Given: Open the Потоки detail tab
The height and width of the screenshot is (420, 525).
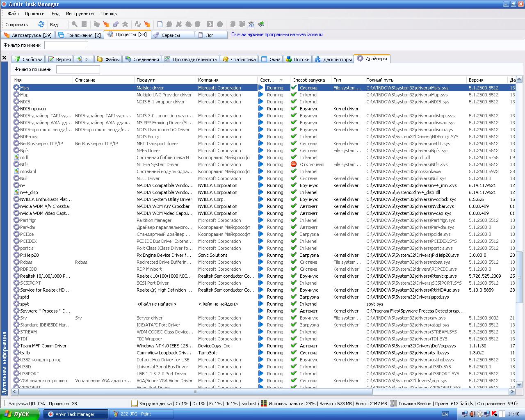Looking at the screenshot, I should [298, 59].
